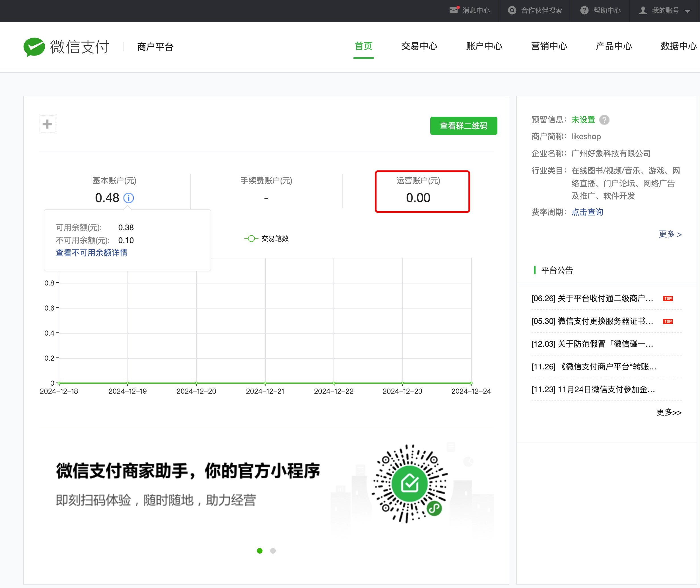The height and width of the screenshot is (588, 700).
Task: Open the 首页 tab
Action: [x=363, y=46]
